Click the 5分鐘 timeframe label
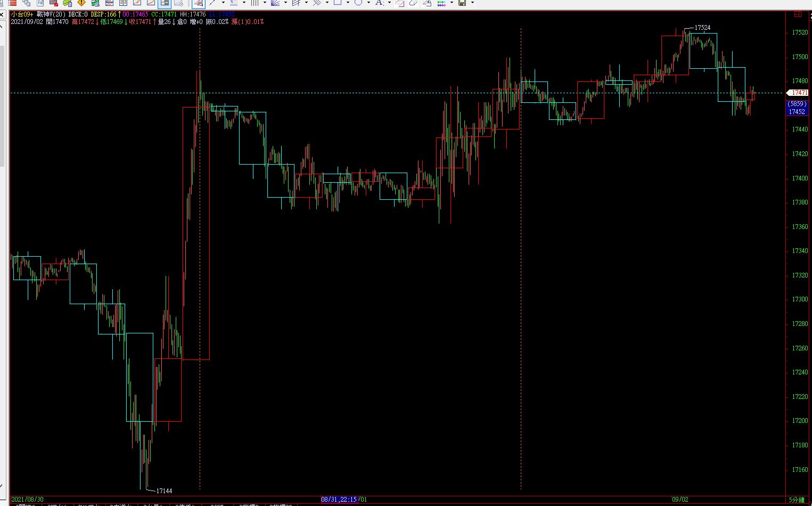This screenshot has height=506, width=812. tap(797, 500)
